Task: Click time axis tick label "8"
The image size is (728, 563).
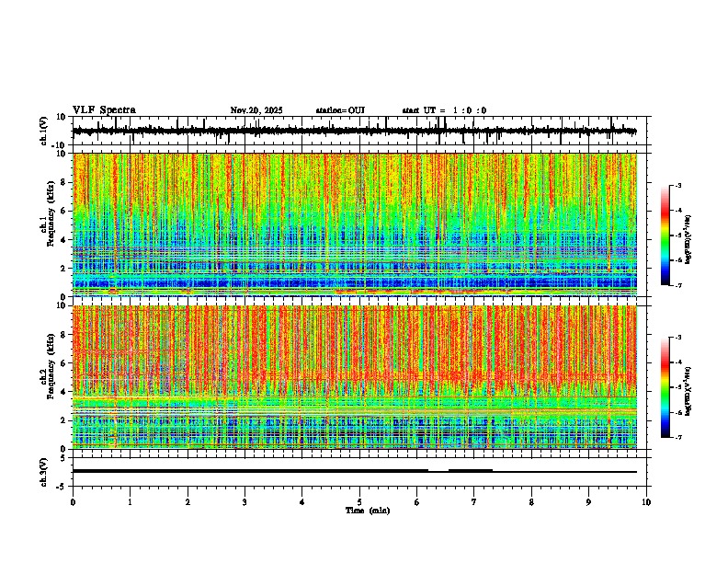Action: (x=531, y=502)
